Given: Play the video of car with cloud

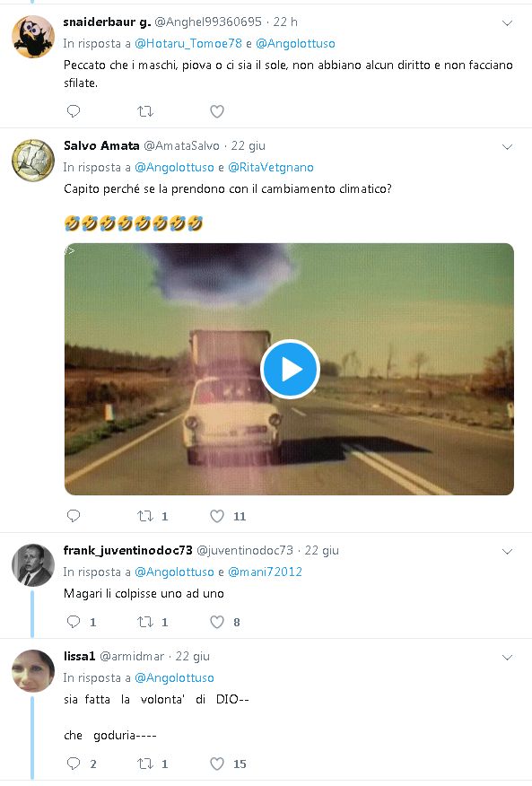Looking at the screenshot, I should pos(290,370).
